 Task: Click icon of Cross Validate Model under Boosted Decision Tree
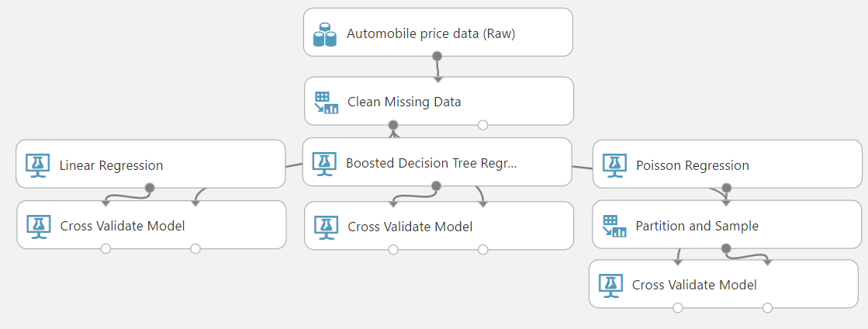point(326,227)
